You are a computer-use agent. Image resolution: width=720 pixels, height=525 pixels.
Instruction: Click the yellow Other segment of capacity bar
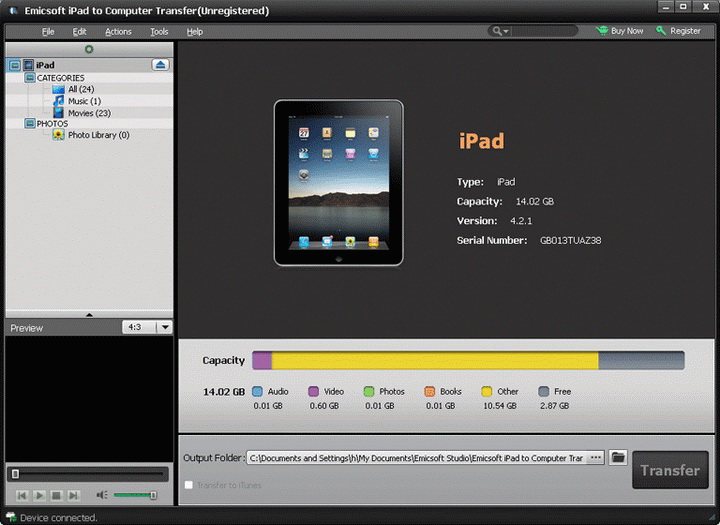coord(435,361)
